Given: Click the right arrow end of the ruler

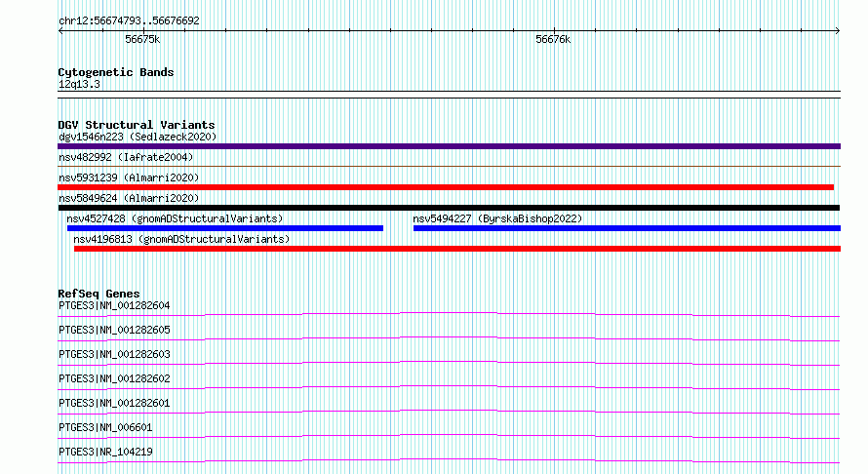Looking at the screenshot, I should pyautogui.click(x=838, y=30).
